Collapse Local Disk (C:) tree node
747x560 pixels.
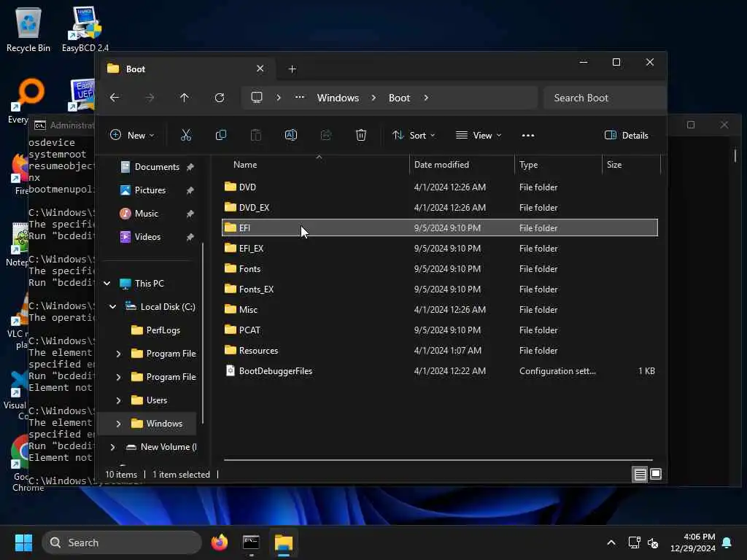pyautogui.click(x=113, y=307)
